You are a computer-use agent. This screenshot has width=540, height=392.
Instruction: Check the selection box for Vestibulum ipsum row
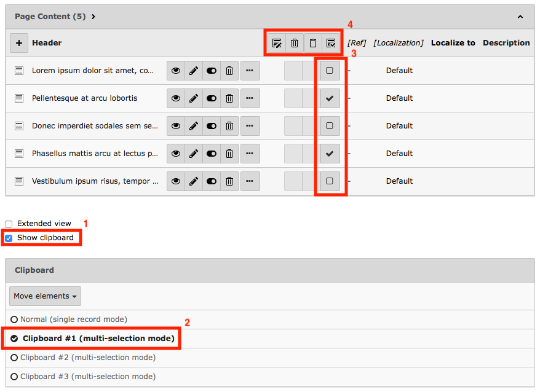pyautogui.click(x=330, y=181)
